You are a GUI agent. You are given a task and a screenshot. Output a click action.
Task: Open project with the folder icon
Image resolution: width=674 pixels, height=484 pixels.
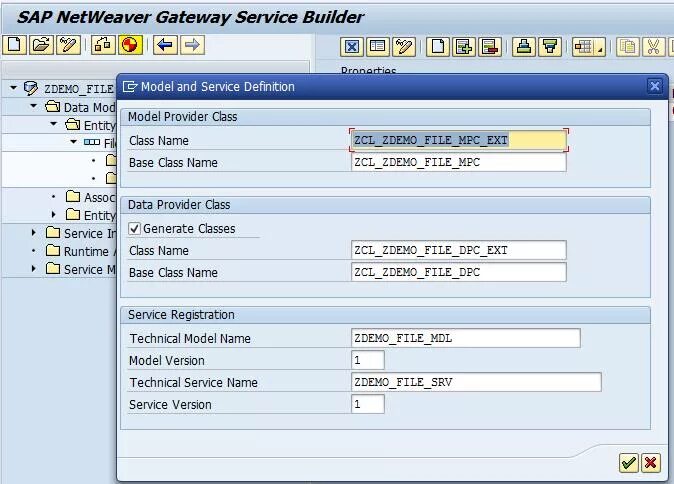point(42,45)
